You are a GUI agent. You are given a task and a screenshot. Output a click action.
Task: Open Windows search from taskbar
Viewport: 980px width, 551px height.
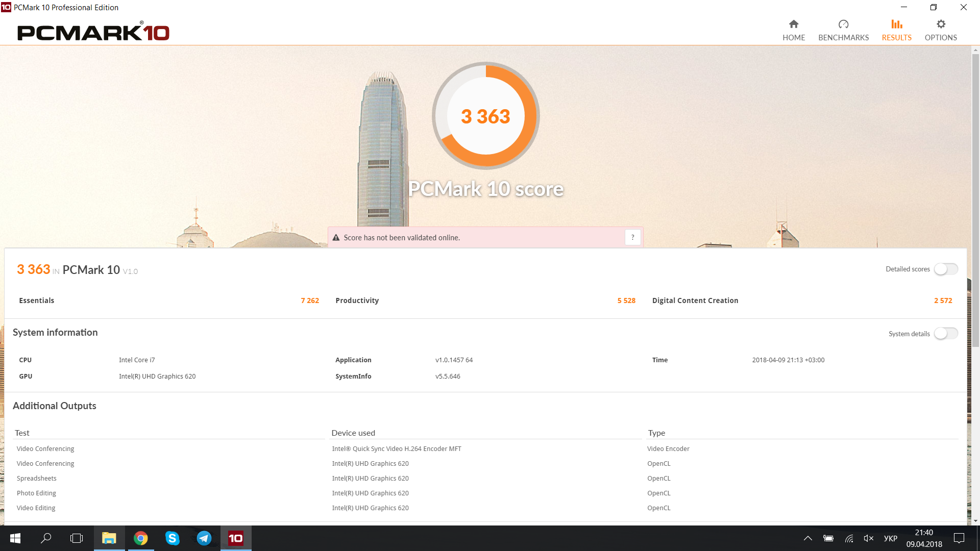(x=46, y=538)
